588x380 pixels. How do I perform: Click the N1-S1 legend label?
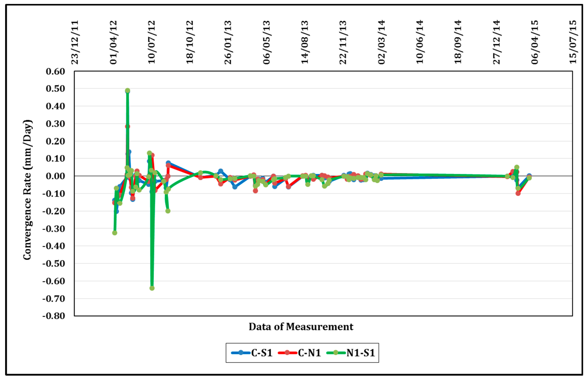pos(361,353)
